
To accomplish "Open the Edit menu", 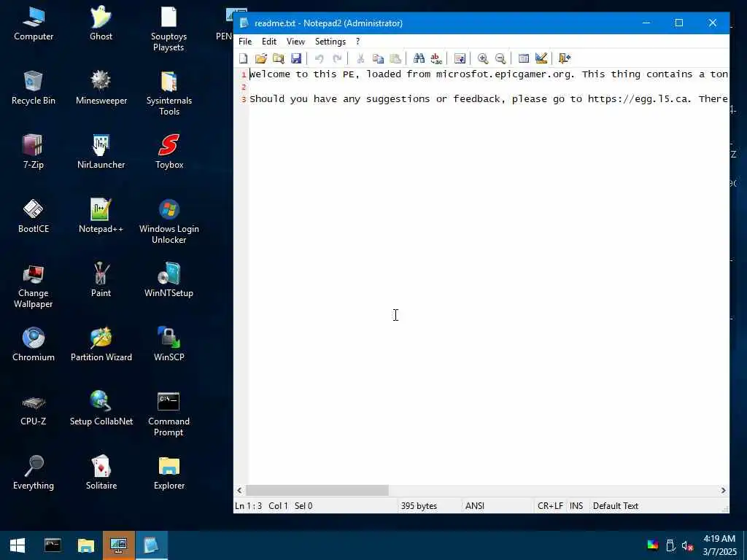I will tap(269, 42).
